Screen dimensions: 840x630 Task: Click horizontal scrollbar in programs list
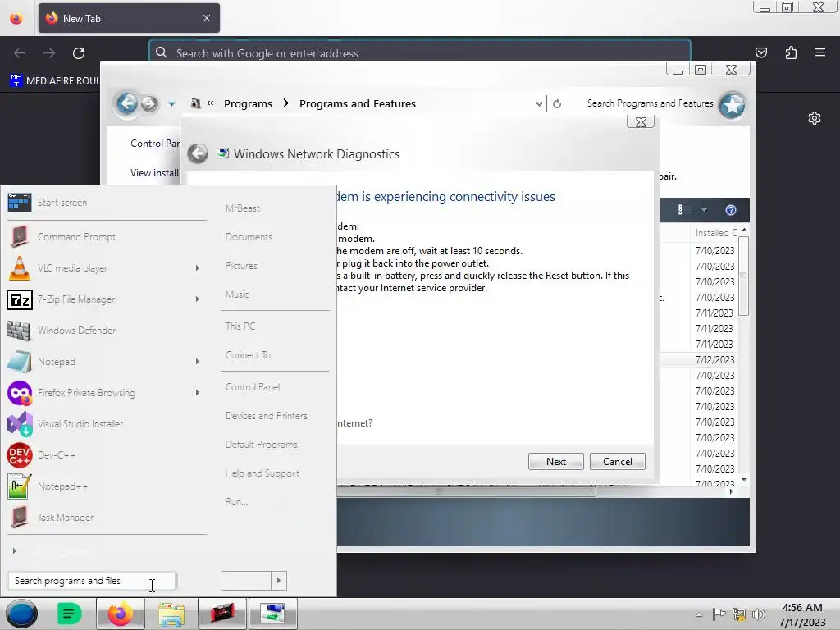[466, 491]
